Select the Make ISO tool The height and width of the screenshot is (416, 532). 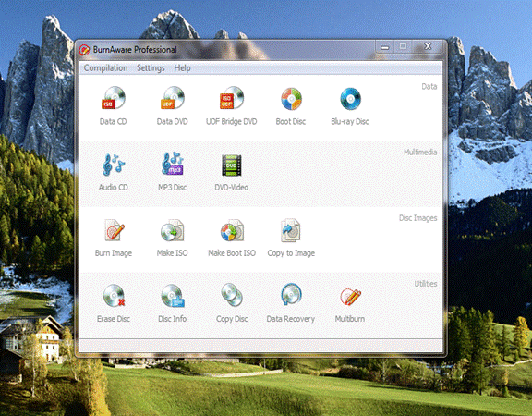click(173, 238)
